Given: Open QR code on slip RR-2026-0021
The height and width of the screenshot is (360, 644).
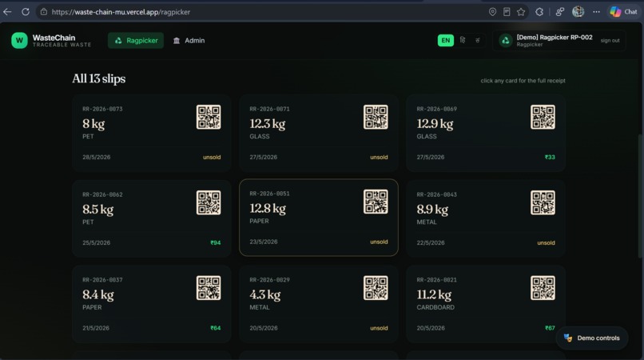Looking at the screenshot, I should point(543,287).
